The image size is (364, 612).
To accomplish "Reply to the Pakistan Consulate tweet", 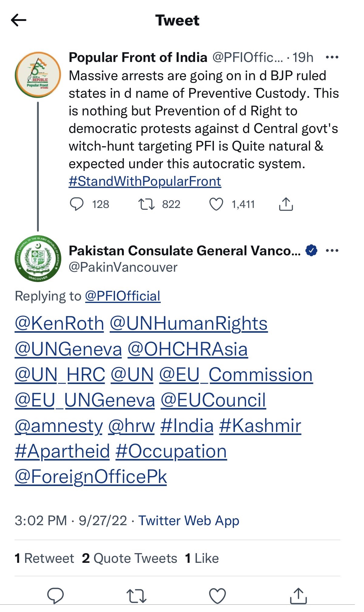I will pos(56,596).
